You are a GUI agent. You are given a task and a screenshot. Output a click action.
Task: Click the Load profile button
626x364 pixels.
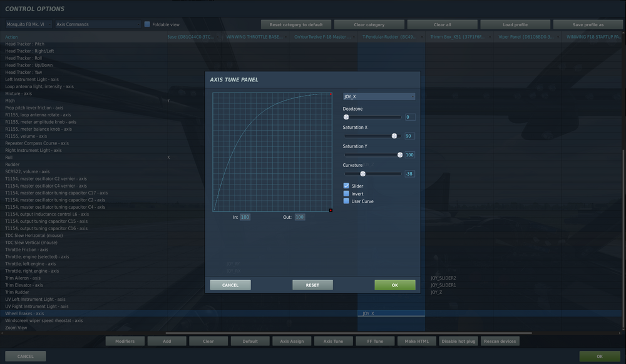(x=515, y=25)
